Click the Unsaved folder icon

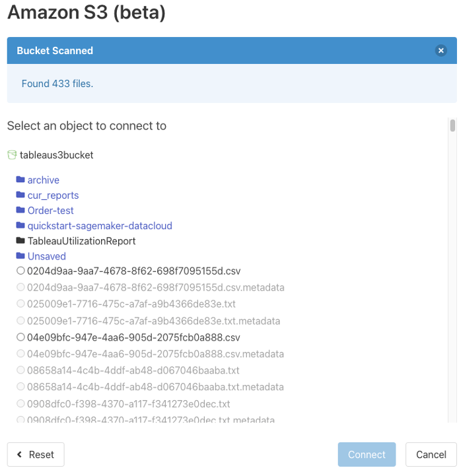click(x=20, y=256)
